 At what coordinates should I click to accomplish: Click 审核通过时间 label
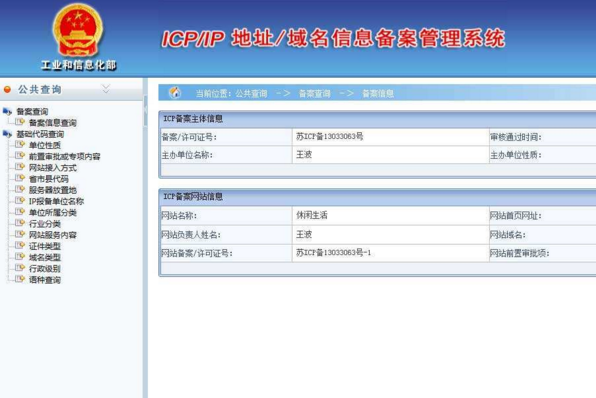point(516,137)
